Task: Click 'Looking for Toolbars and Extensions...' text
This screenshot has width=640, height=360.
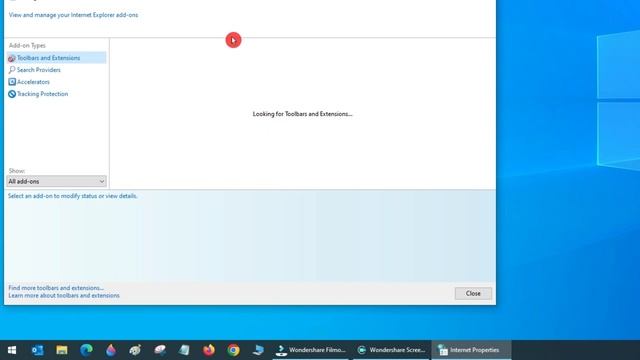Action: pyautogui.click(x=302, y=114)
